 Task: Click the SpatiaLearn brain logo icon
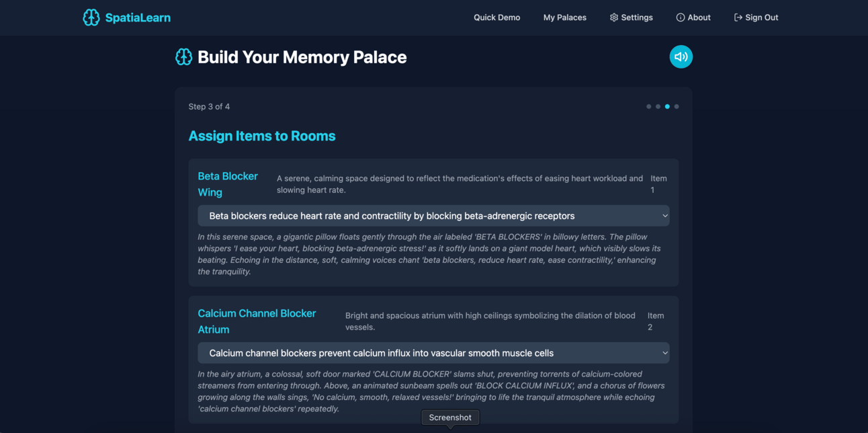point(91,17)
